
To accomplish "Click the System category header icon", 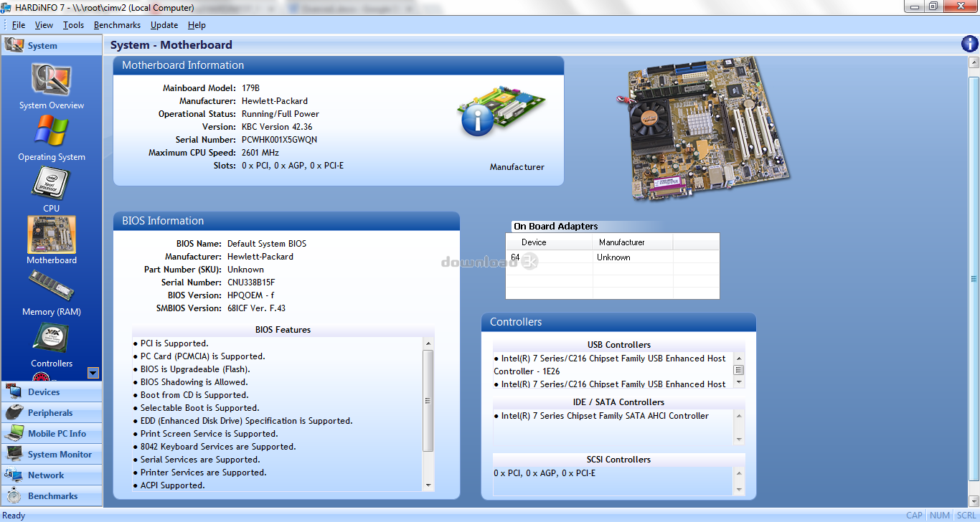I will point(14,45).
